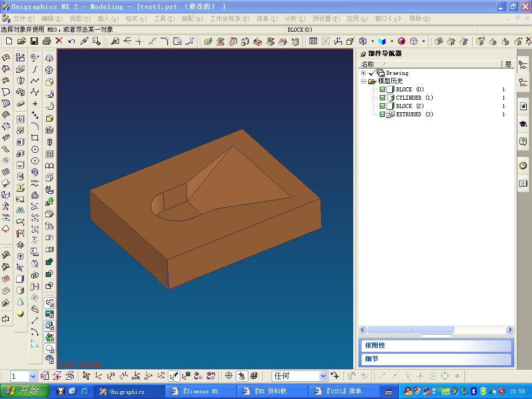The image size is (532, 399).
Task: Open the 编辑(E) menu
Action: pyautogui.click(x=51, y=19)
